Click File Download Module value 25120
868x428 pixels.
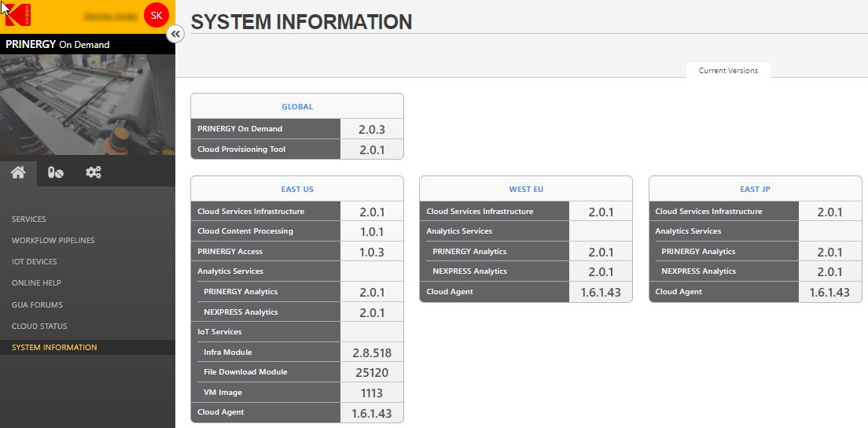pyautogui.click(x=371, y=373)
